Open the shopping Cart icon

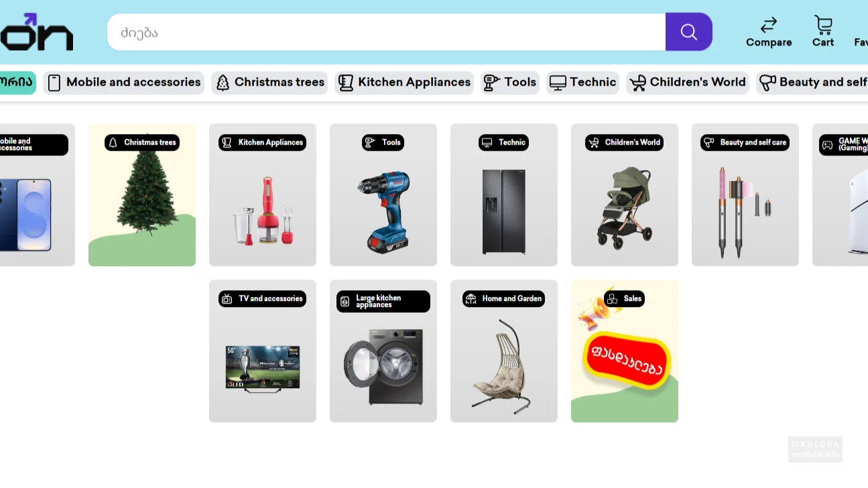point(822,25)
